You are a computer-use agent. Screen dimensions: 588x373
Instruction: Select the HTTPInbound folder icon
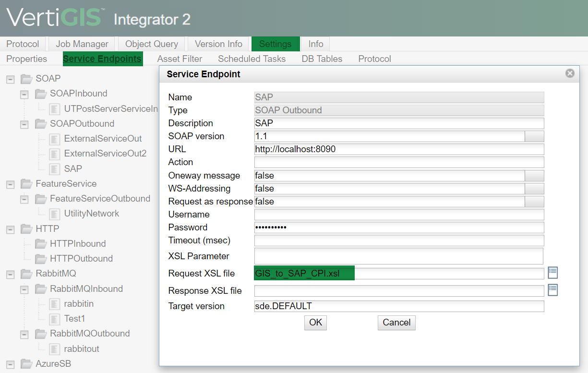tap(40, 244)
